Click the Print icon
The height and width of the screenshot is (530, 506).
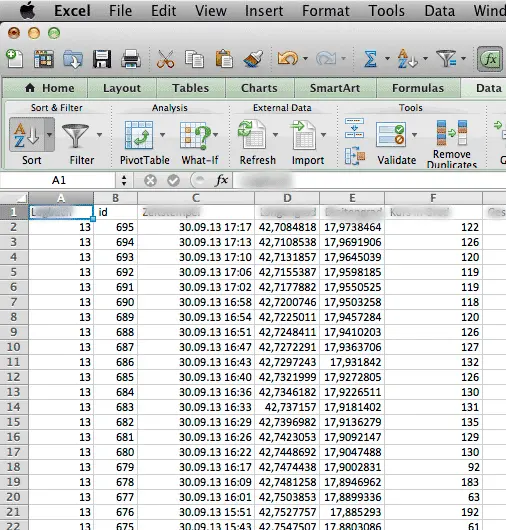[x=131, y=59]
